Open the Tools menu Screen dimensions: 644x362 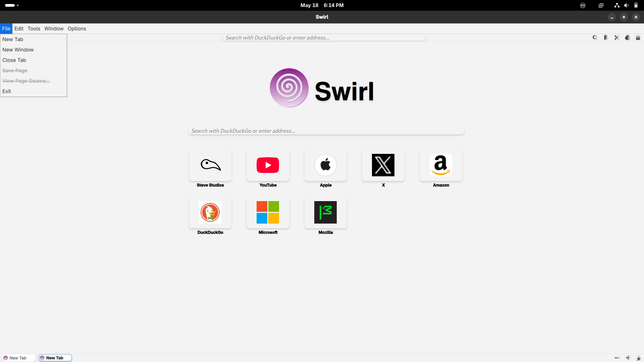[34, 28]
